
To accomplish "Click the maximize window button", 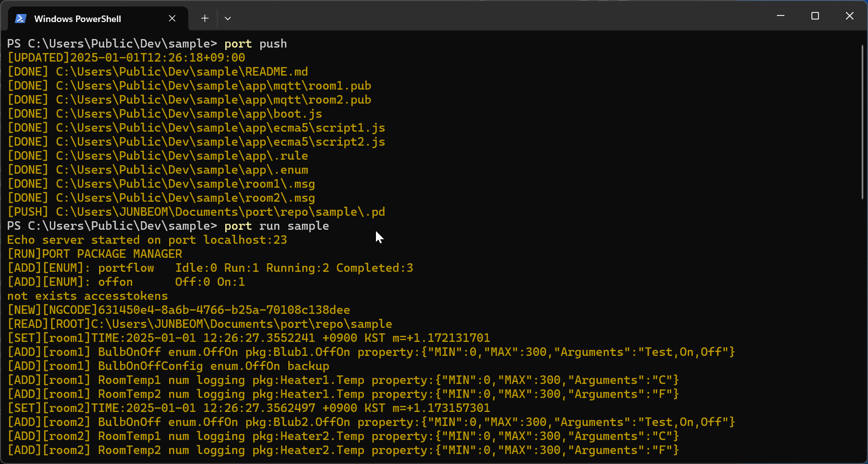I will pyautogui.click(x=815, y=16).
